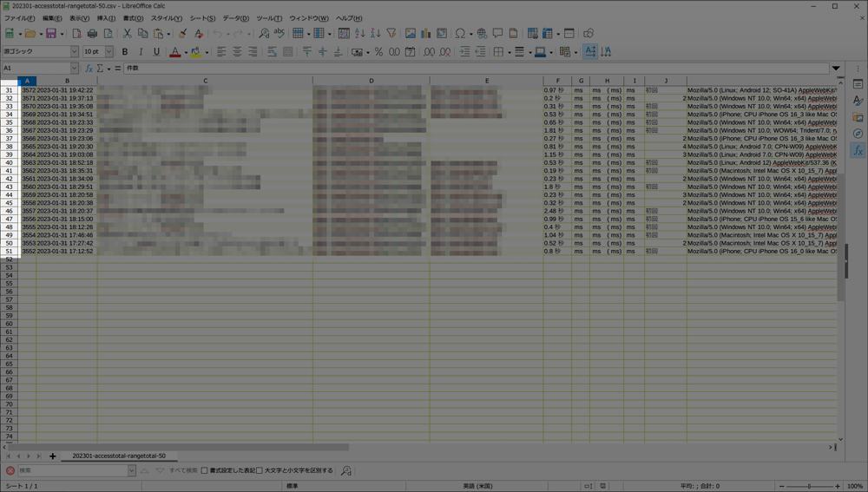
Task: Open the font name dropdown
Action: pyautogui.click(x=74, y=51)
